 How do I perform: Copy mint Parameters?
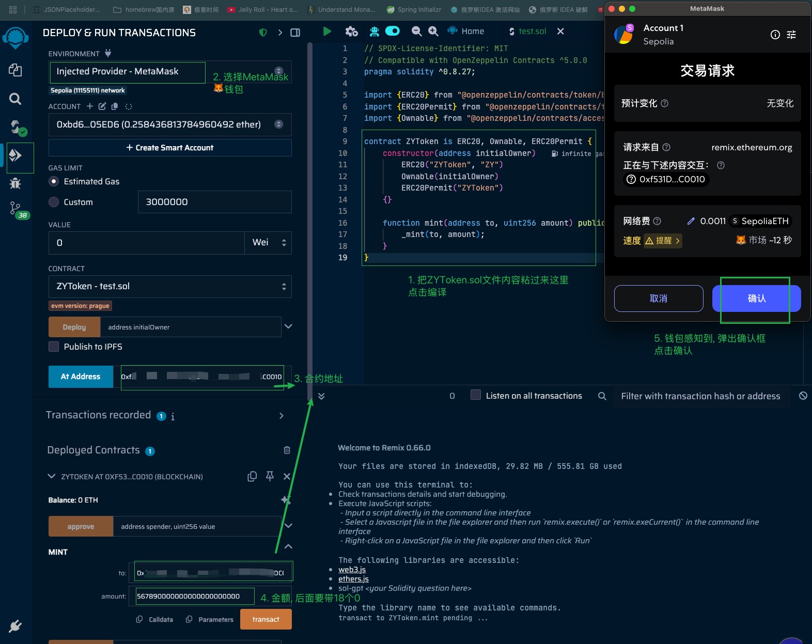(209, 619)
